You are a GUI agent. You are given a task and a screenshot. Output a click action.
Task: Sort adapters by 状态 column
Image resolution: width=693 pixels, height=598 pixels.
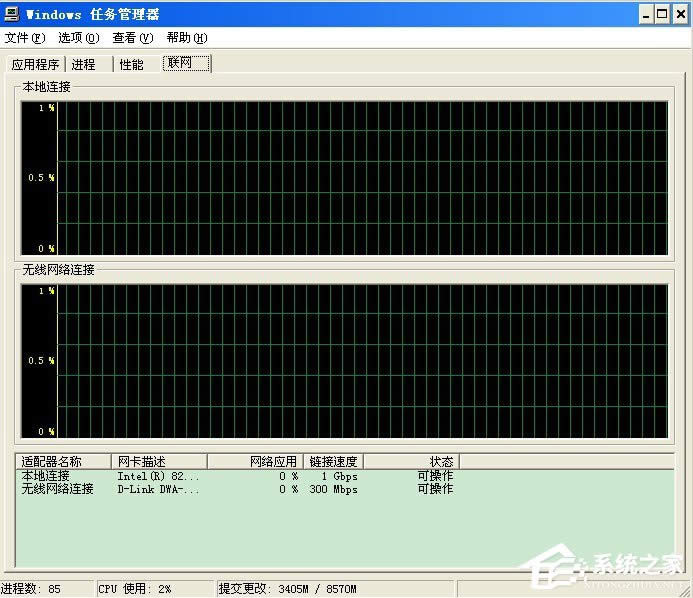[x=410, y=461]
